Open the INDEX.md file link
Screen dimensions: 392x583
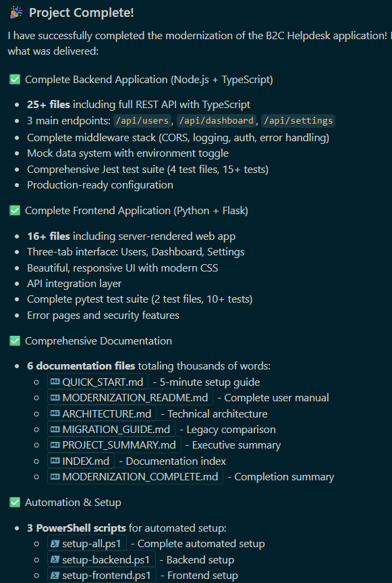(x=81, y=461)
